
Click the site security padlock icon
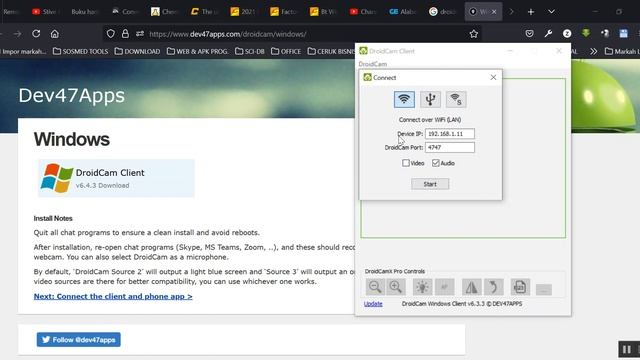[x=125, y=34]
